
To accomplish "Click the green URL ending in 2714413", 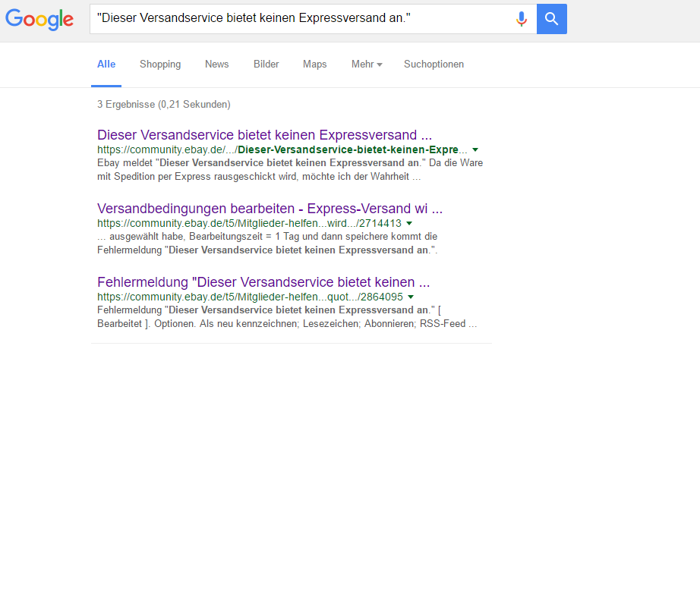I will [x=249, y=224].
